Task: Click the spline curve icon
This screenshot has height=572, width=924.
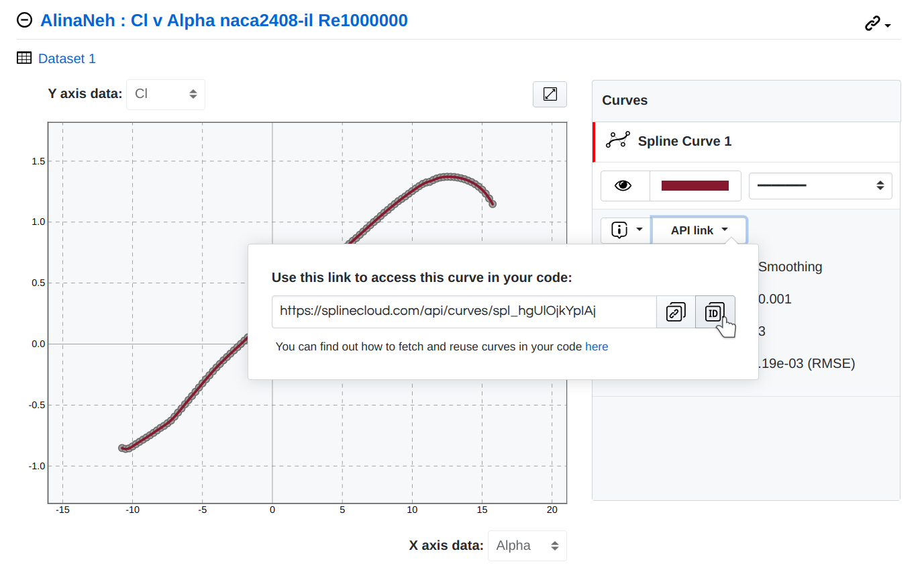Action: 618,141
